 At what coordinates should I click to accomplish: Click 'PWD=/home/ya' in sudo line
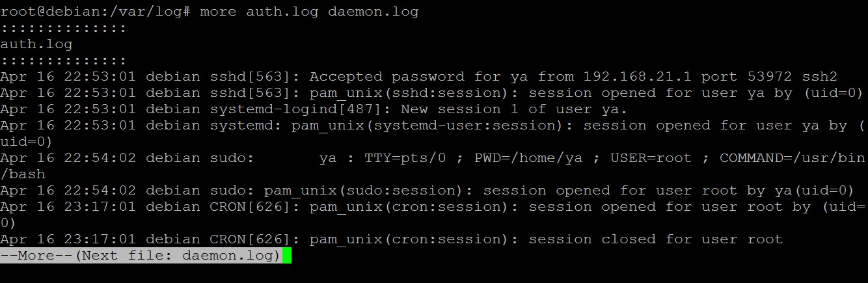click(x=528, y=158)
